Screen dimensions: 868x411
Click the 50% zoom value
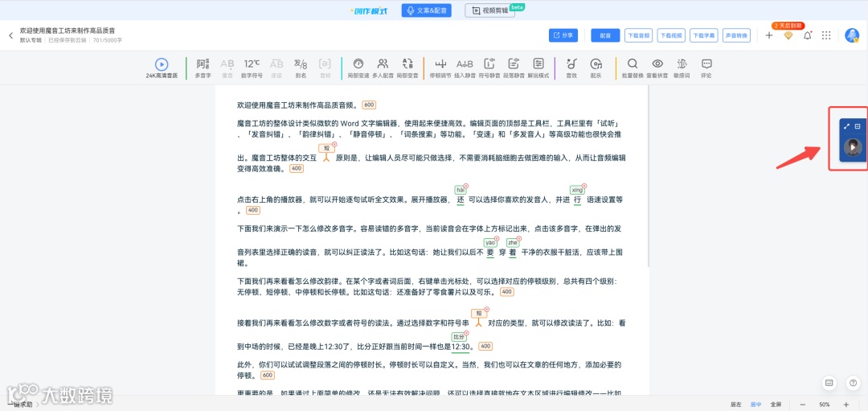(825, 405)
